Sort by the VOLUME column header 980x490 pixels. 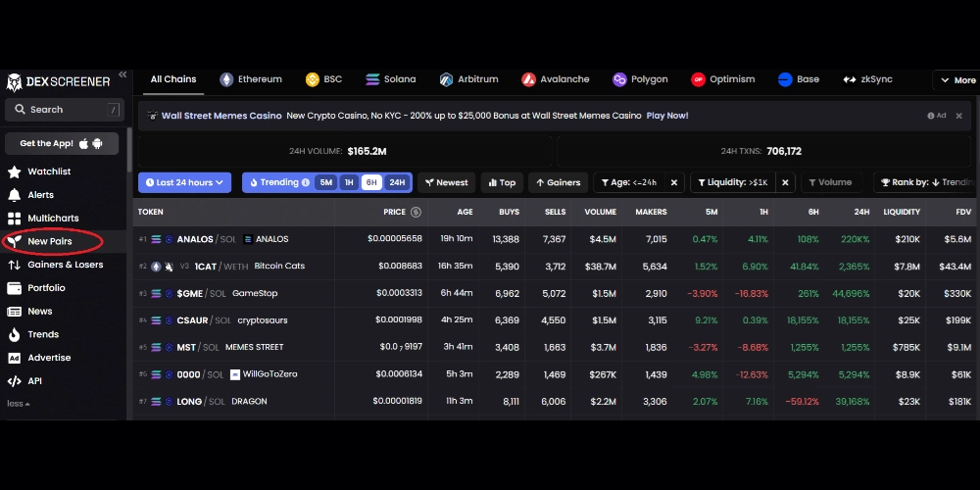601,212
